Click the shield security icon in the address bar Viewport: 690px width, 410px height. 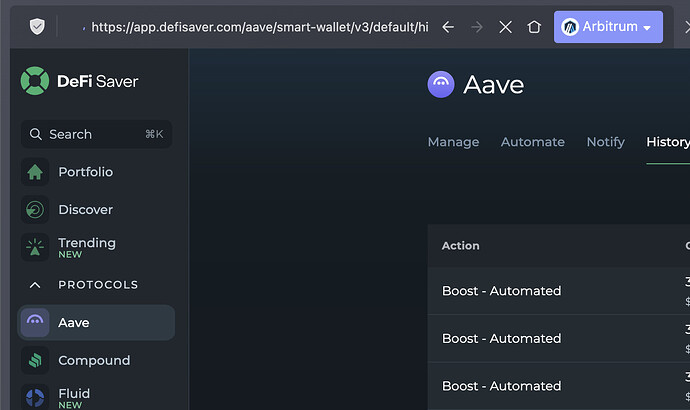point(37,27)
